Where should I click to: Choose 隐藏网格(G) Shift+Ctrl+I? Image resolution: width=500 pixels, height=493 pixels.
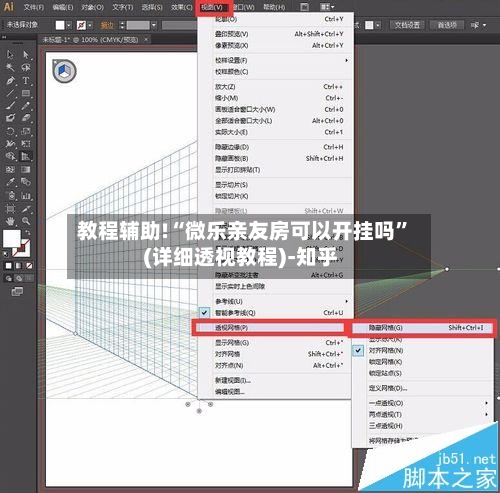pyautogui.click(x=422, y=328)
